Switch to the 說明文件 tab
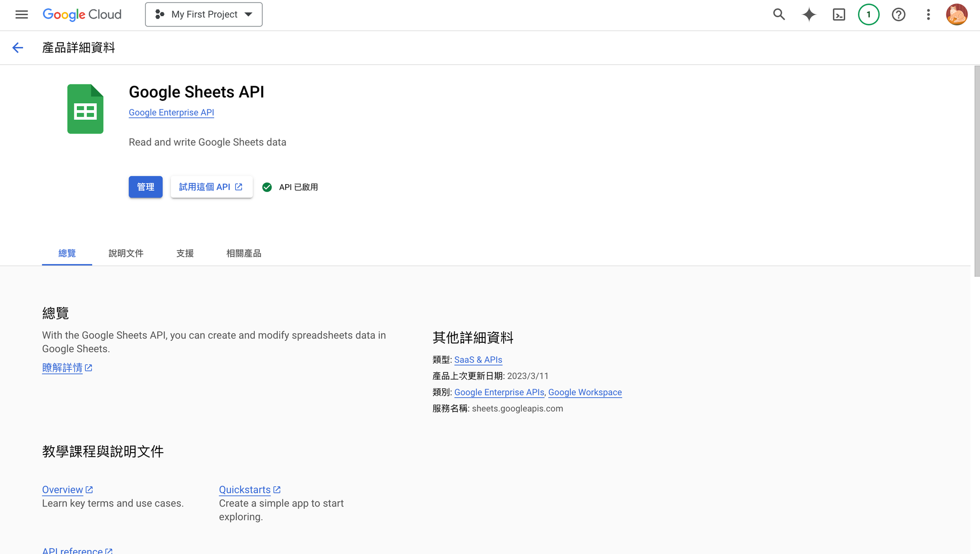Image resolution: width=980 pixels, height=554 pixels. coord(126,253)
